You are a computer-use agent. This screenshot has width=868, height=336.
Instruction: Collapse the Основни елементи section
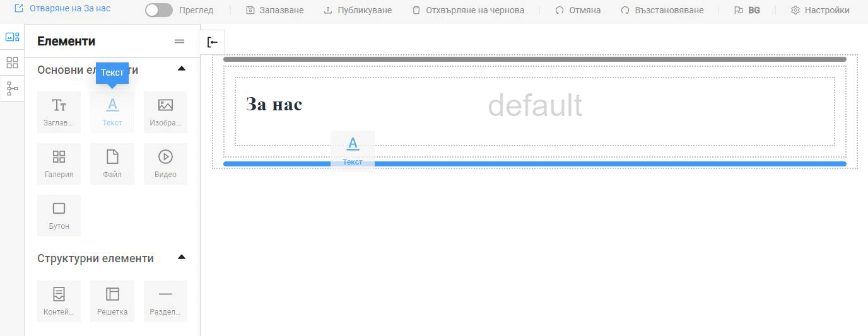point(182,69)
